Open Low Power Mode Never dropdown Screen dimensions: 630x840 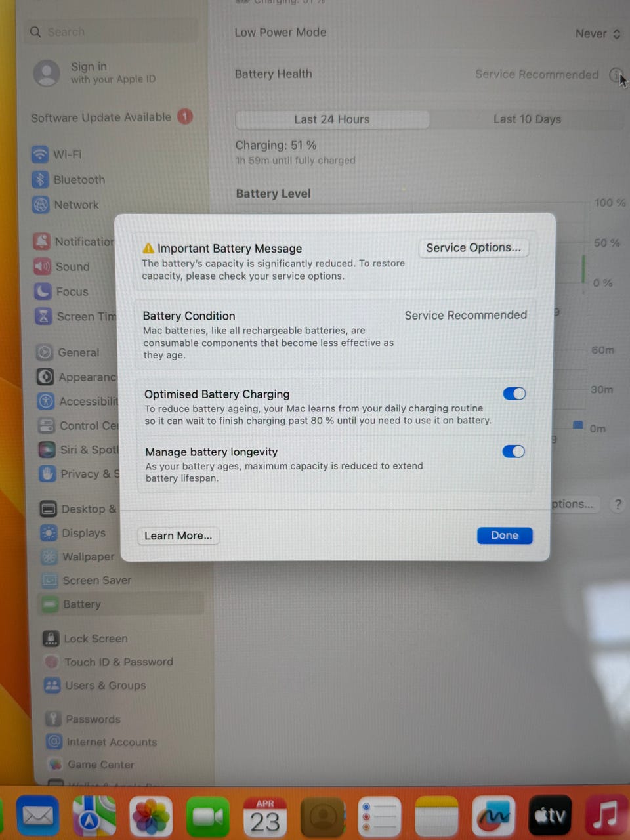pos(598,33)
